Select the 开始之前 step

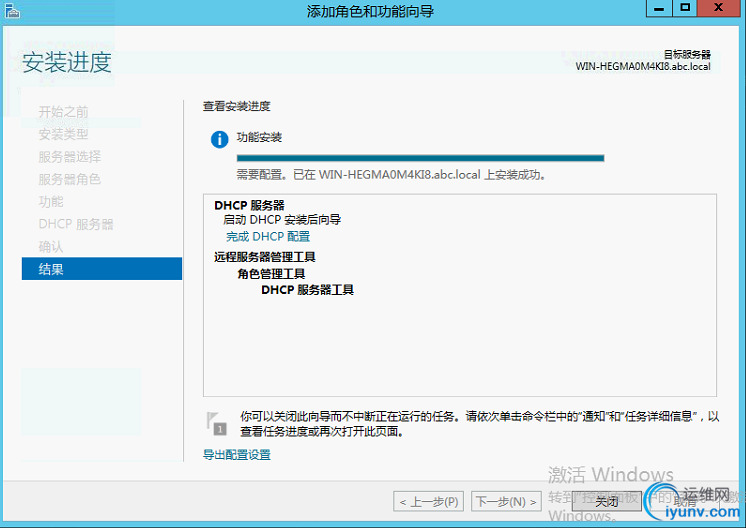click(63, 112)
